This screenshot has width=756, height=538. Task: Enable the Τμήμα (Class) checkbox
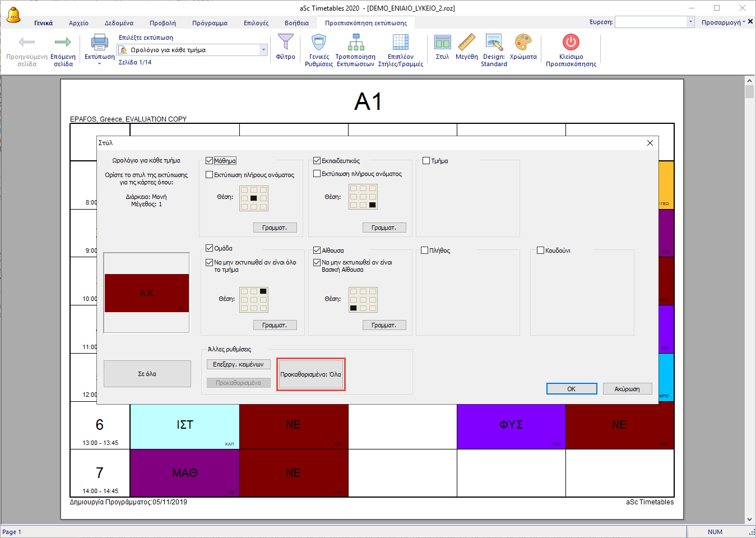[426, 161]
